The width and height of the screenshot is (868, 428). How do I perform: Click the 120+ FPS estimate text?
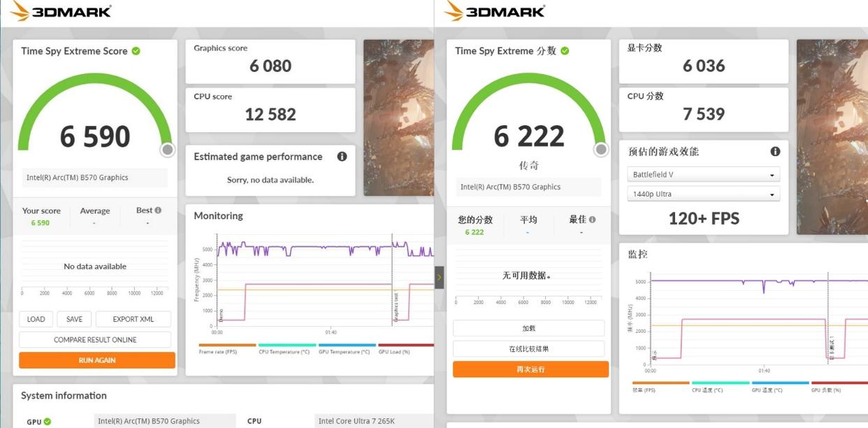[704, 218]
